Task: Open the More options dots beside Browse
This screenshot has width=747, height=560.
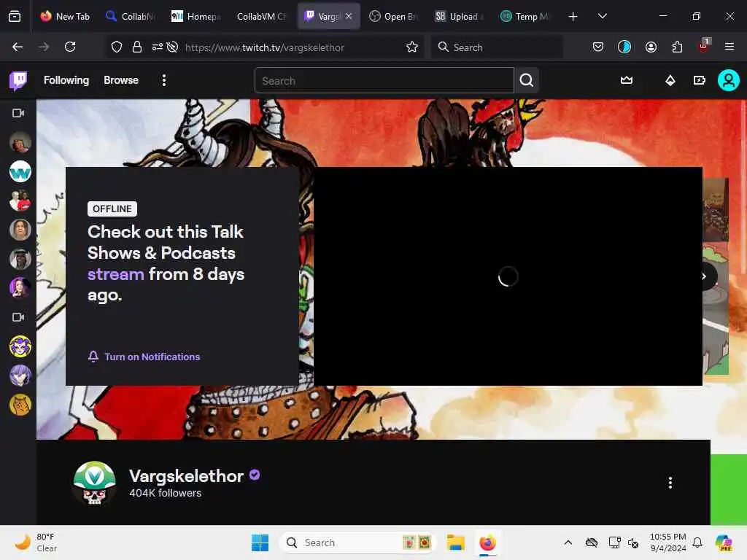Action: click(x=164, y=80)
